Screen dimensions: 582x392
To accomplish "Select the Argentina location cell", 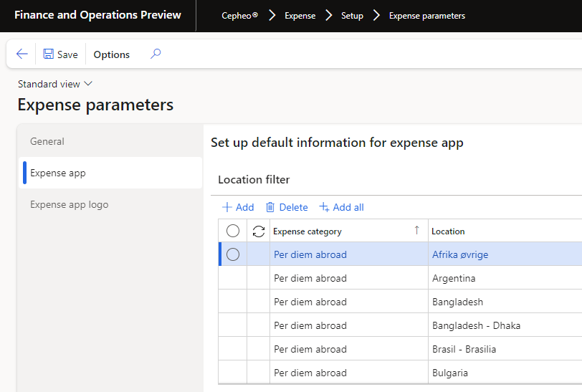I will pos(454,278).
